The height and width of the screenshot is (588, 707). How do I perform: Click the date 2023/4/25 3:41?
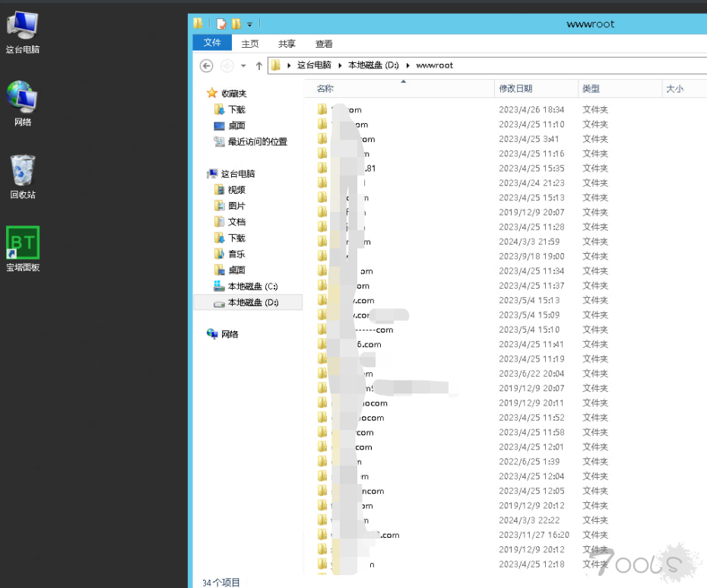tap(528, 139)
